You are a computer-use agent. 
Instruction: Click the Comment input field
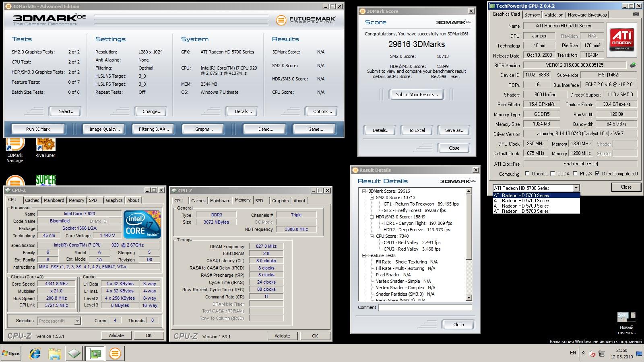coord(425,307)
